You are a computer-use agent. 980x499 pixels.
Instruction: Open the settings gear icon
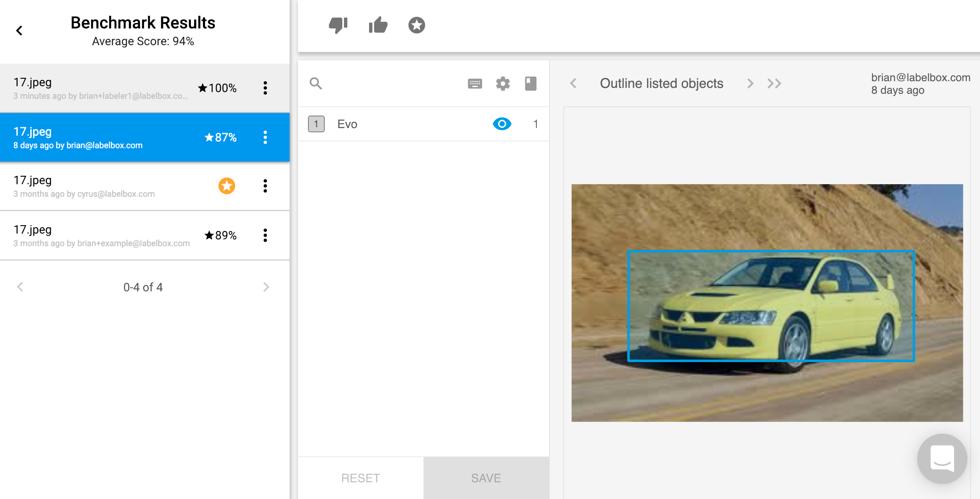point(503,84)
